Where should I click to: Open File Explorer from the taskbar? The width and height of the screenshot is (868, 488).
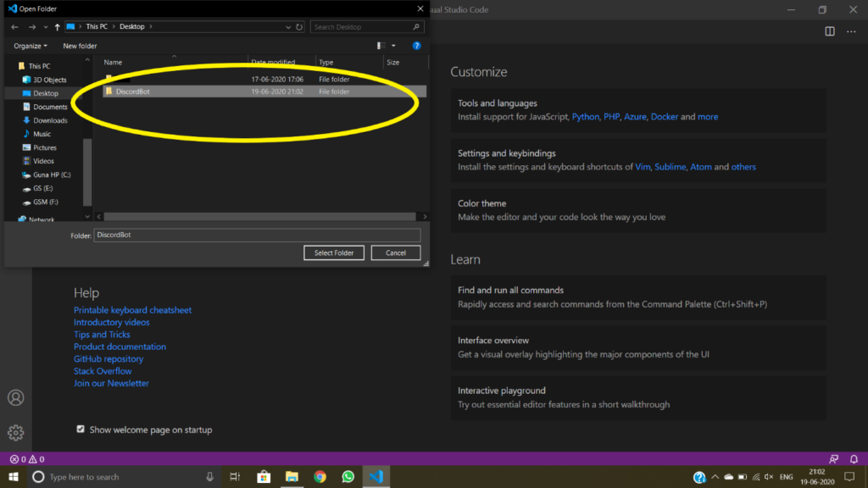(292, 477)
